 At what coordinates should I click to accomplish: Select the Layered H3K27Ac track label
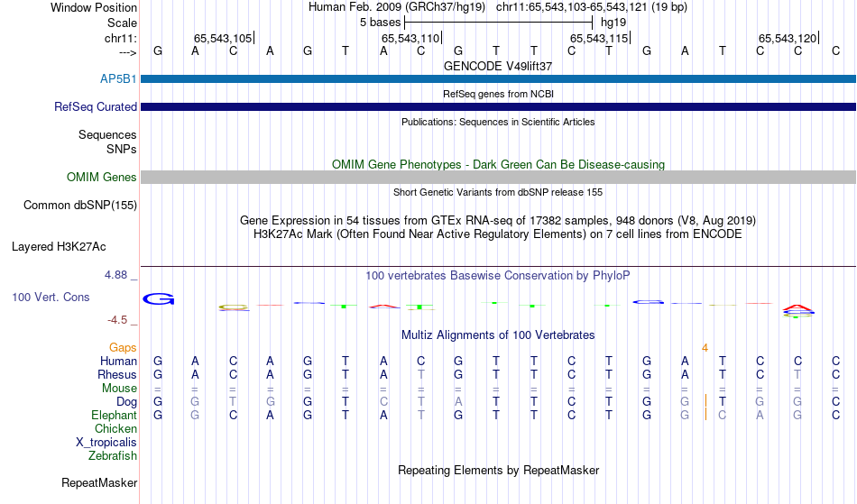[x=59, y=247]
